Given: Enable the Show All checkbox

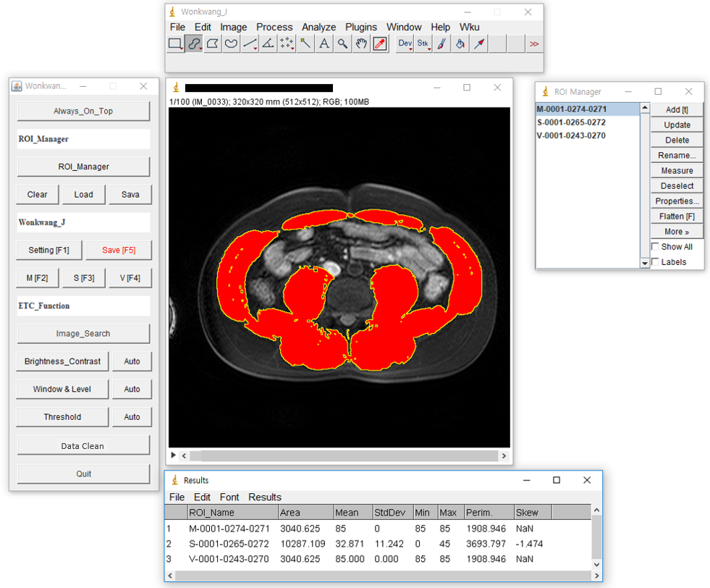Looking at the screenshot, I should pos(655,247).
